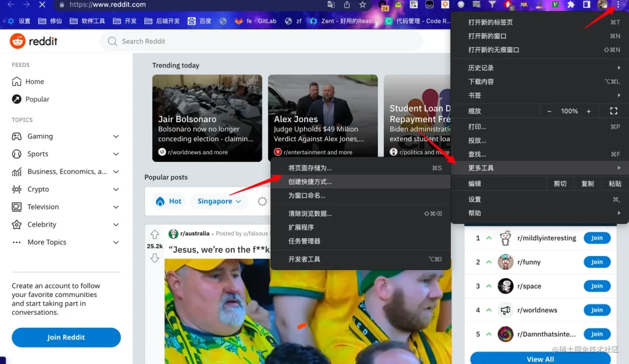
Task: Click the Celebrity star icon
Action: [17, 225]
